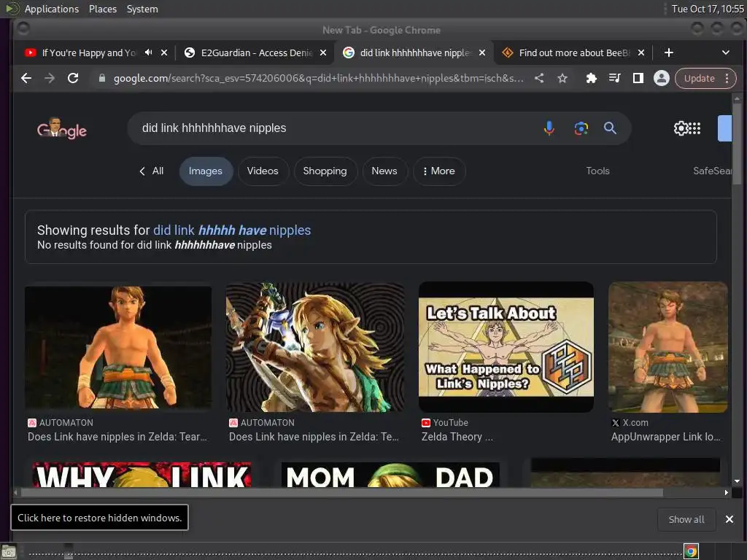The image size is (747, 560).
Task: Mute the YouTube tab's speaker icon
Action: 149,52
